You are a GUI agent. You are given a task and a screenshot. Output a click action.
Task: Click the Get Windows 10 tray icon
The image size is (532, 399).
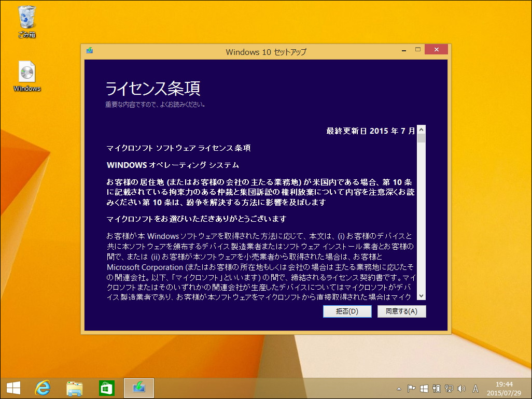click(424, 388)
